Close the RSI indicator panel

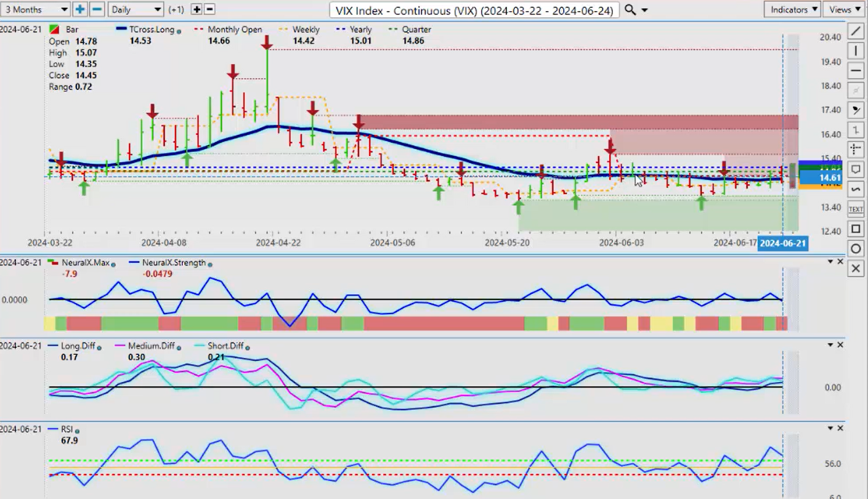tap(840, 428)
